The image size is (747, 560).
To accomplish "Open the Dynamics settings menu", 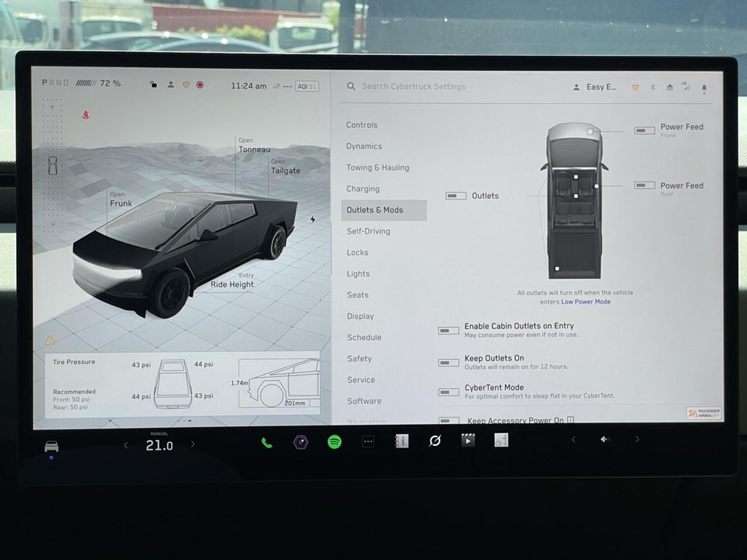I will (364, 146).
